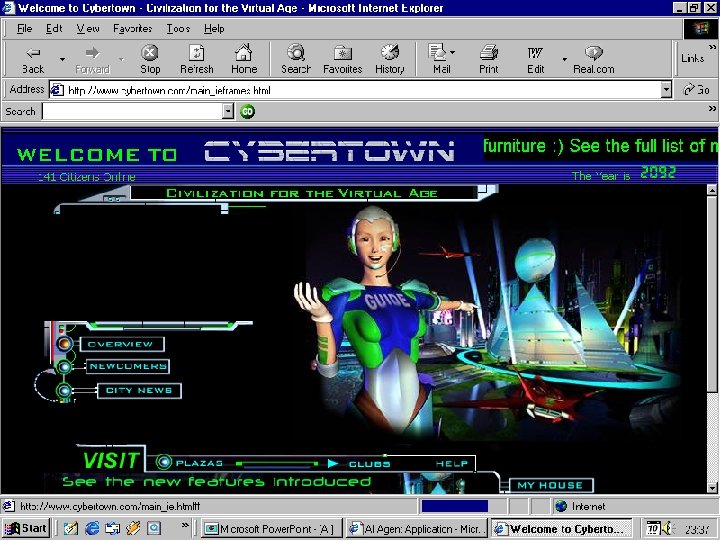This screenshot has width=720, height=540.
Task: Open the Help menu
Action: pyautogui.click(x=214, y=28)
